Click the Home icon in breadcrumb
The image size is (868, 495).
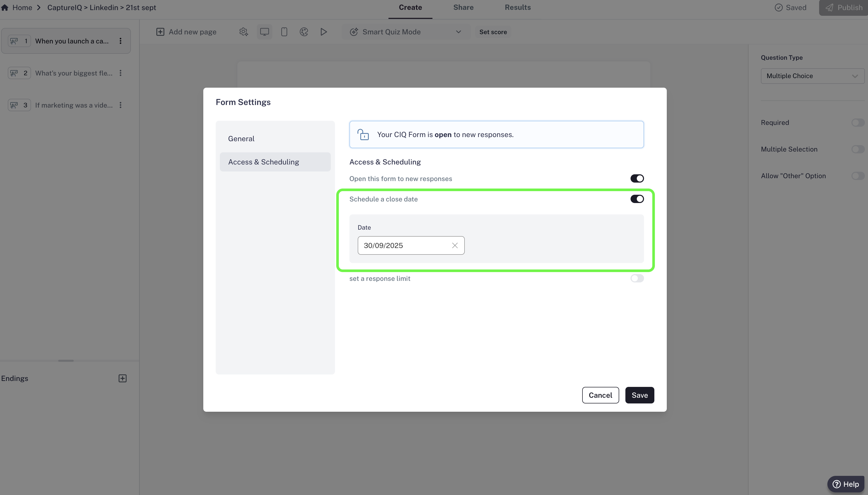(x=5, y=8)
